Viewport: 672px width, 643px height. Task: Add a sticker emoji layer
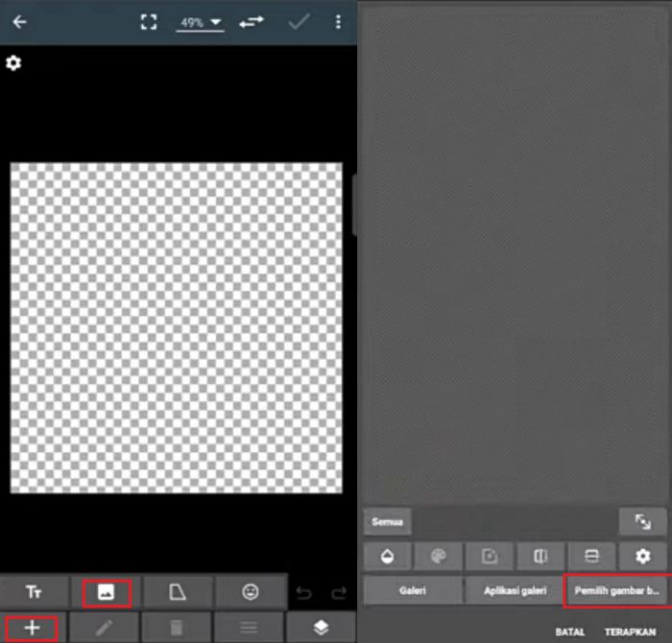pyautogui.click(x=251, y=592)
